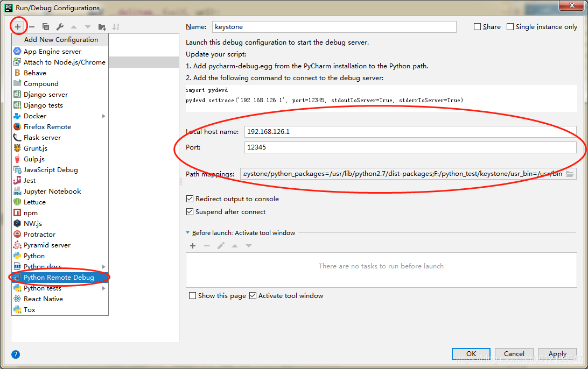This screenshot has height=369, width=588.
Task: Select Compound configuration type
Action: click(x=60, y=83)
